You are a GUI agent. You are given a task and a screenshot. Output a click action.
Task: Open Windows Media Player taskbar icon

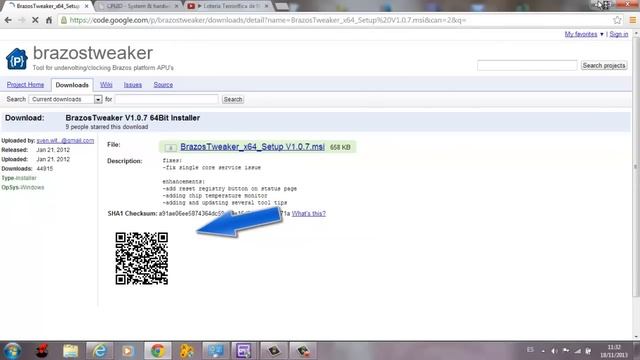128,351
